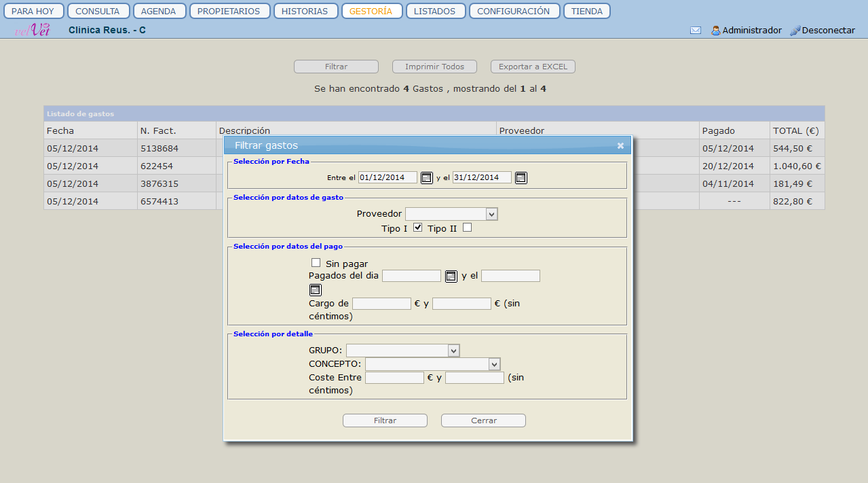This screenshot has height=483, width=868.
Task: Open calendar below 'Pagados del dia' field
Action: pyautogui.click(x=315, y=290)
